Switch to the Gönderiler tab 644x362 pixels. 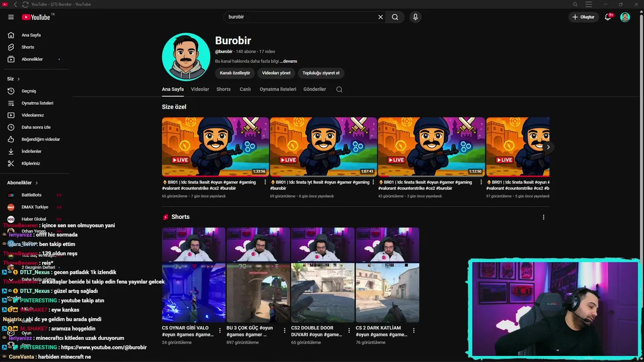(x=314, y=89)
